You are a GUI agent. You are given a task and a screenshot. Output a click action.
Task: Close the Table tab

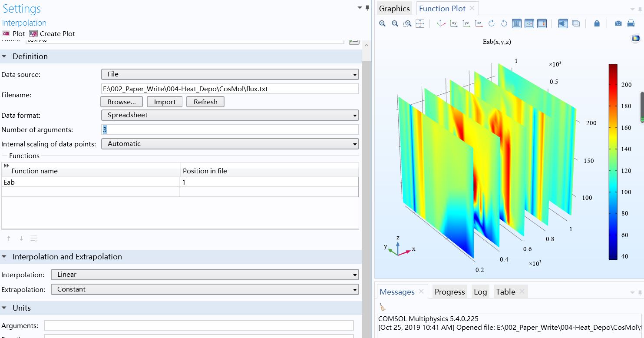point(522,292)
